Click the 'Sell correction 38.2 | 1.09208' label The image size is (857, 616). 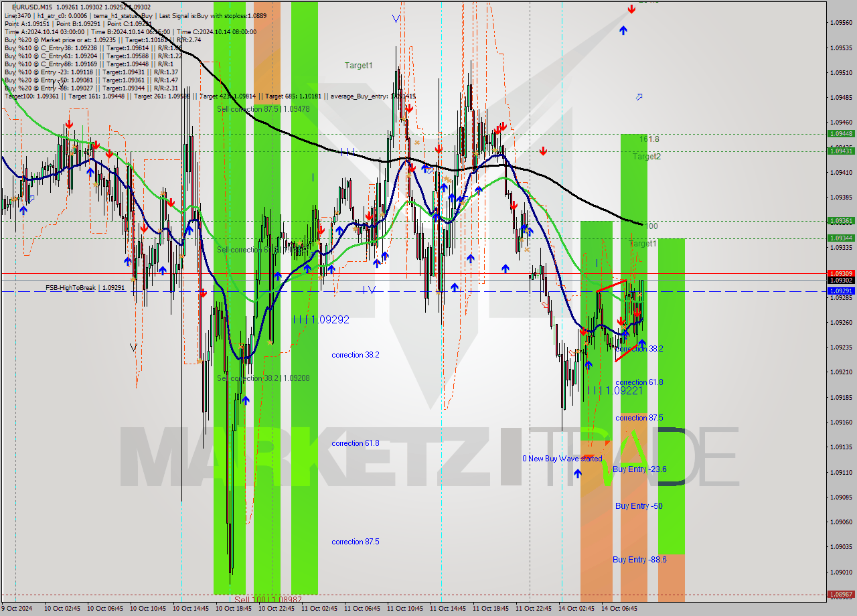(x=263, y=378)
